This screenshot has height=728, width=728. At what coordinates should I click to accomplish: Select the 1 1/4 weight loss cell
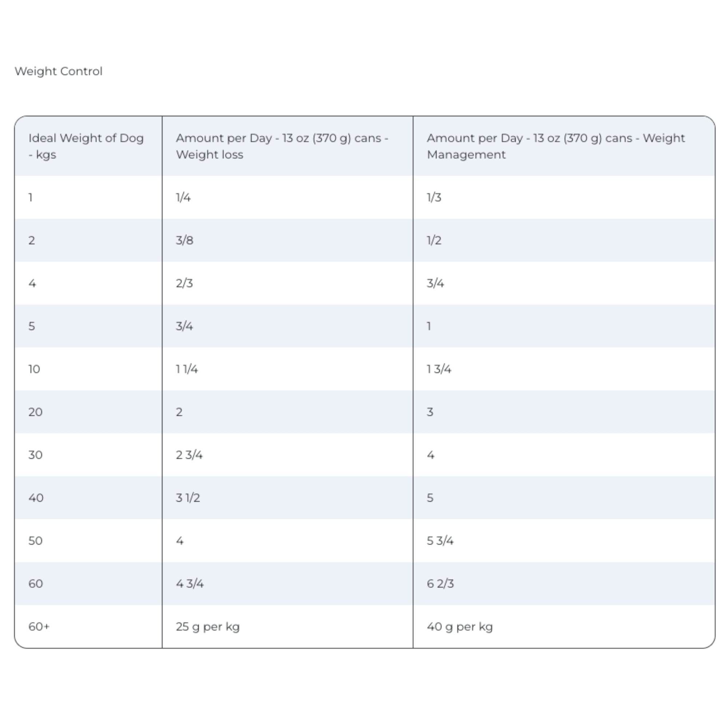(x=187, y=369)
